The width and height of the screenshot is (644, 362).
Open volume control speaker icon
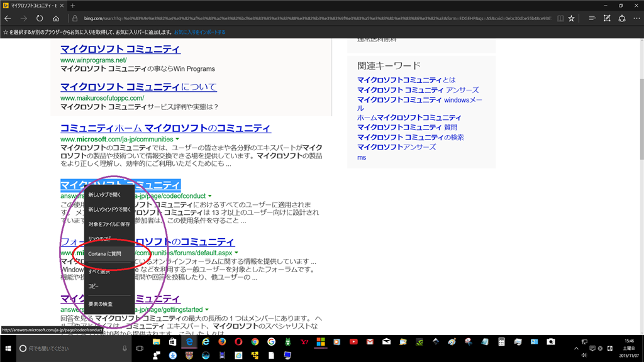584,356
